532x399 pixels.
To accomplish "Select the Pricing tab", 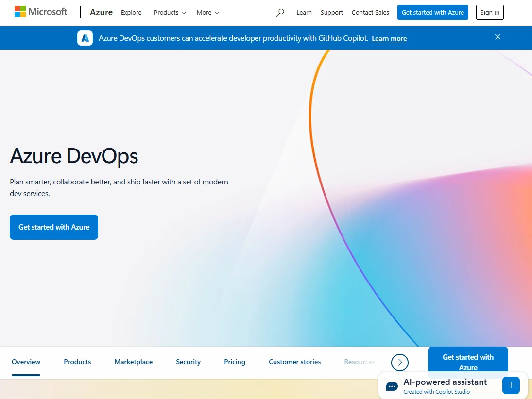I will [235, 362].
